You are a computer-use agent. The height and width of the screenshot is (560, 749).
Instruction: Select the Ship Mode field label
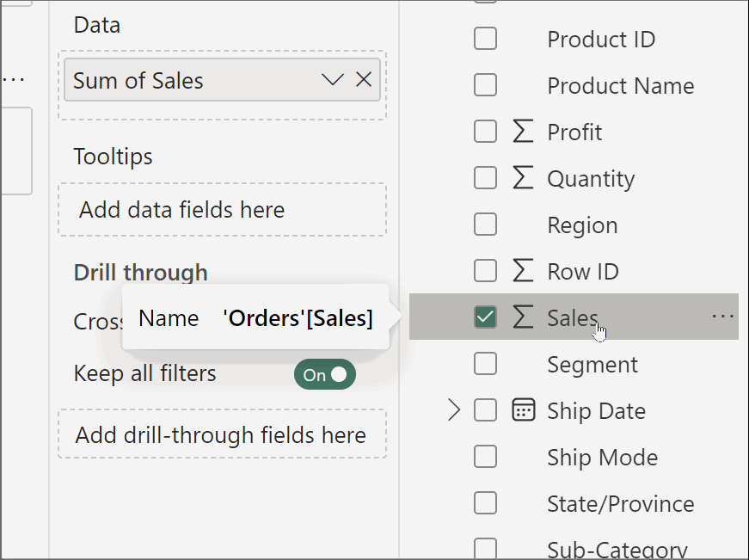pyautogui.click(x=602, y=457)
